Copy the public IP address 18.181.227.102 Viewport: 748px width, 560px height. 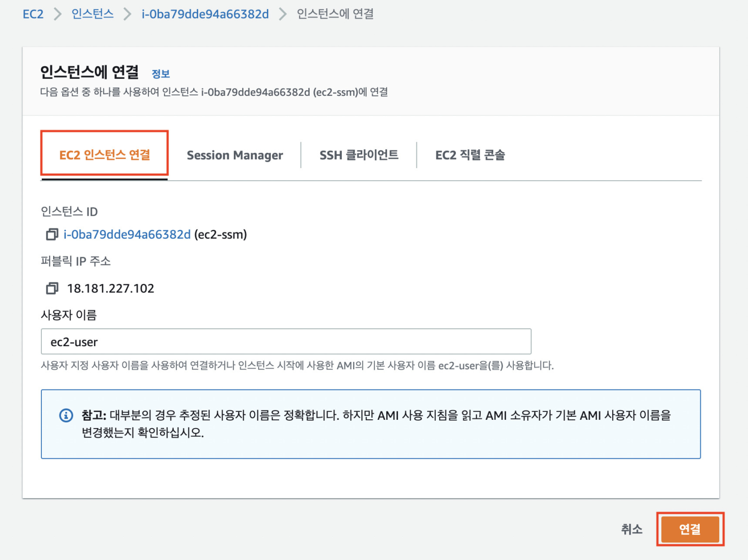51,288
